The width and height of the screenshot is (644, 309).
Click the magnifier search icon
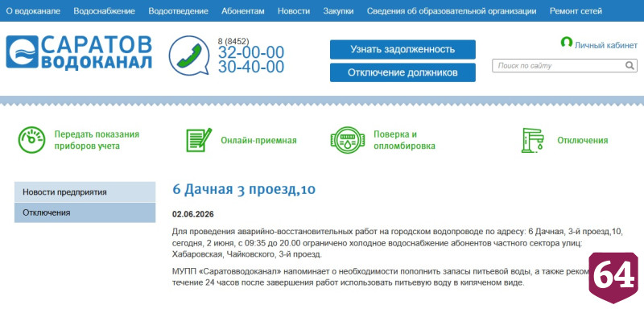pos(630,66)
